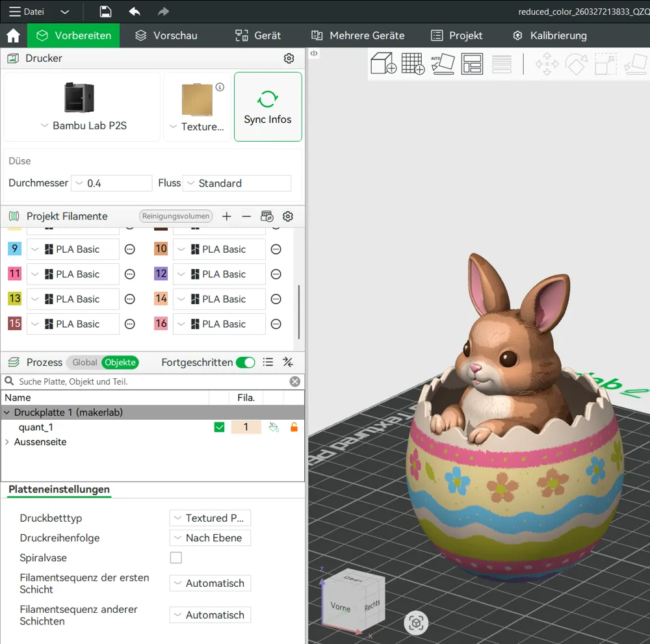Toggle the Spiralvase checkbox
This screenshot has height=644, width=650.
click(x=175, y=558)
